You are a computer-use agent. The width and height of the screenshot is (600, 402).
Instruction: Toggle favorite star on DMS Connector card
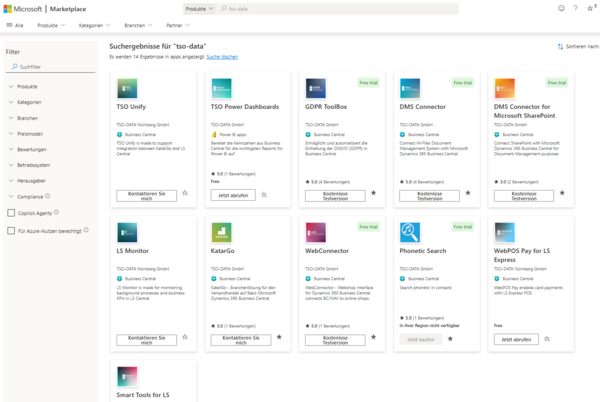(468, 193)
